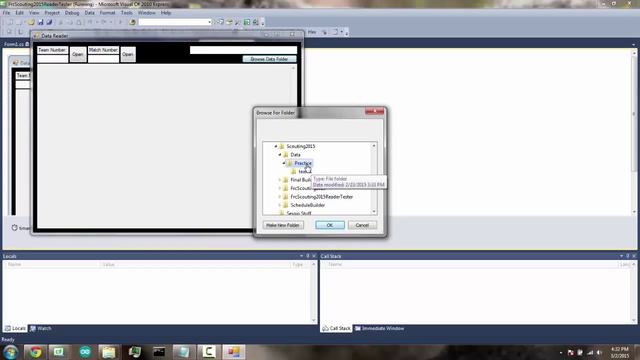The height and width of the screenshot is (360, 640).
Task: Click the folder tree scroll down arrow
Action: tap(374, 211)
